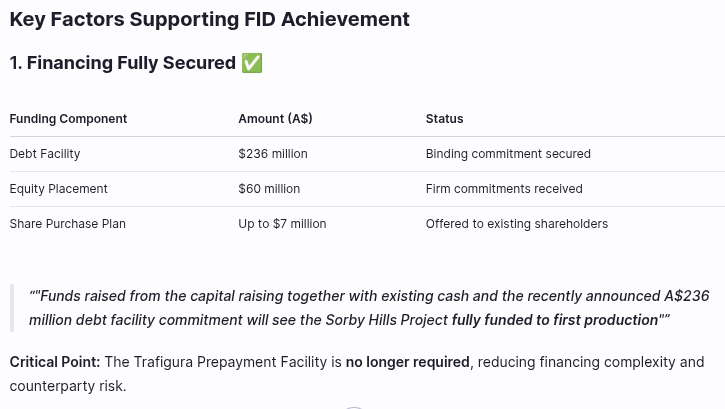Click the 'Up to $7 million' cell

point(282,224)
